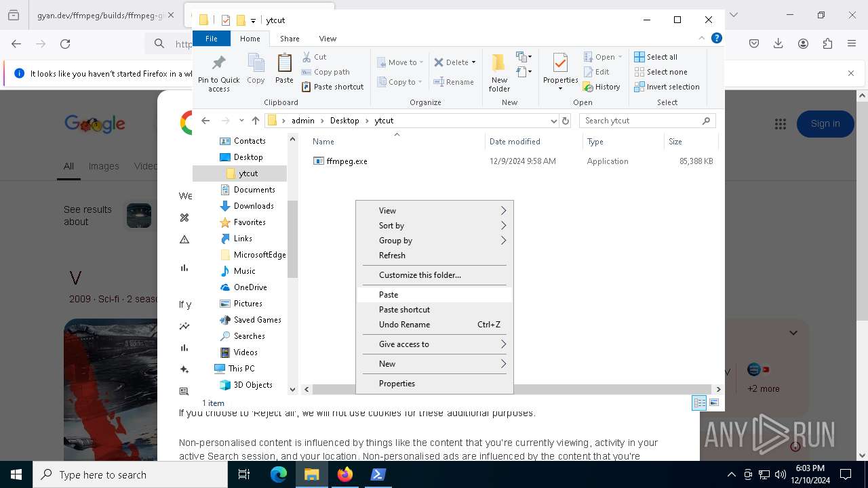
Task: Reload the Firefox page
Action: (65, 44)
